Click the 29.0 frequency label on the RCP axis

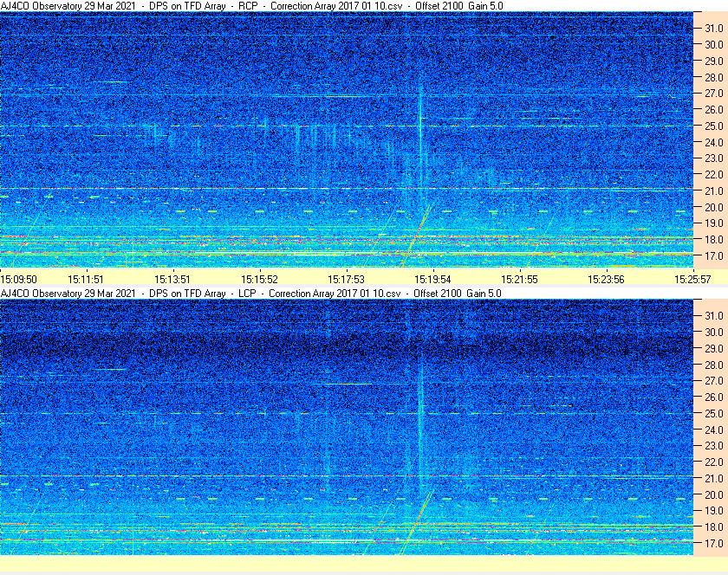click(x=714, y=61)
